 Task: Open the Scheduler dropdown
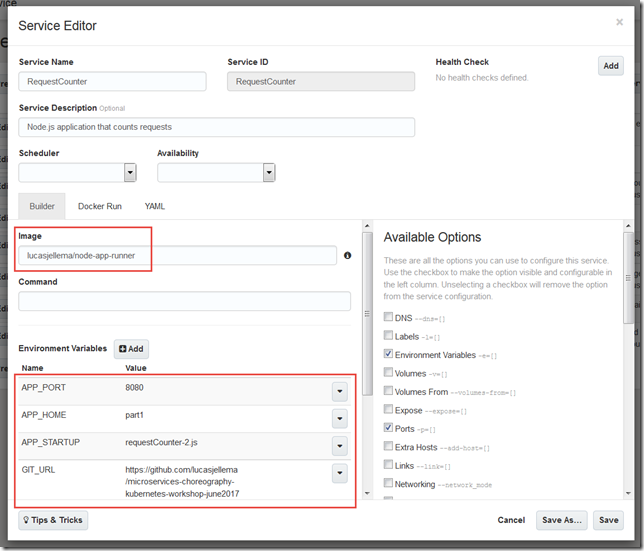point(130,173)
